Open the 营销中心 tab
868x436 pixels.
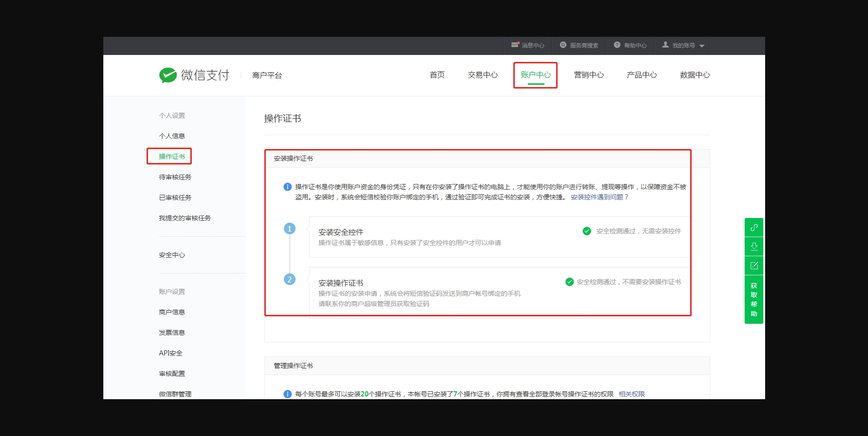coord(589,75)
